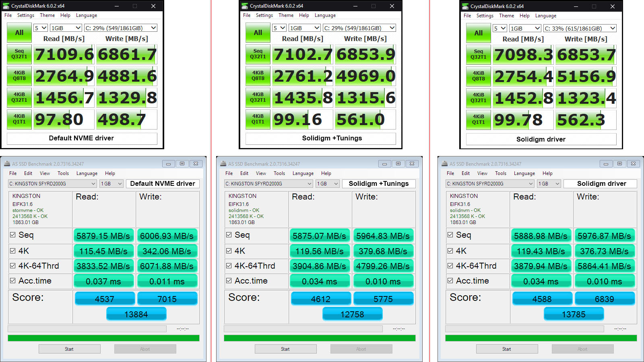Toggle 4K checkbox in Solidigm +Tunings AS SSD
644x362 pixels.
229,251
